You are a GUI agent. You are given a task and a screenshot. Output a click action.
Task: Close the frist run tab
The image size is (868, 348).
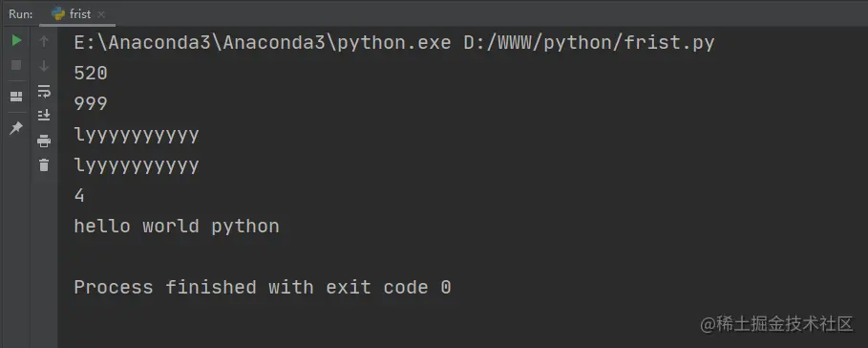pos(101,14)
